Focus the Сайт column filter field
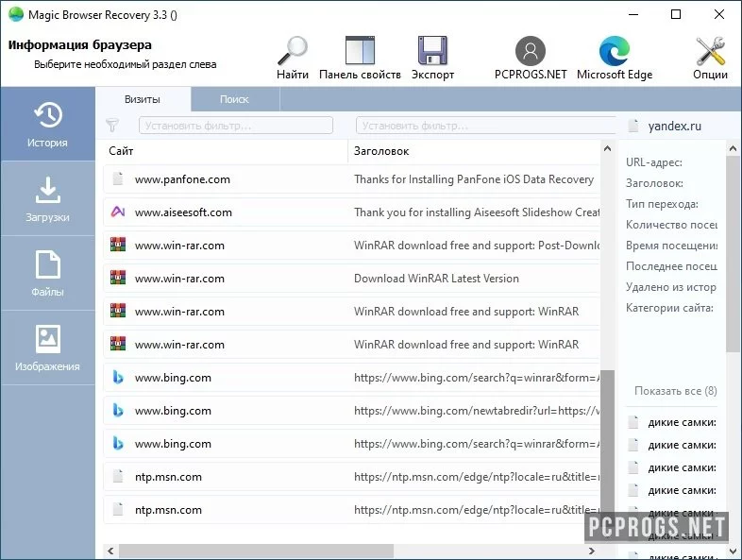This screenshot has height=560, width=742. pyautogui.click(x=236, y=126)
